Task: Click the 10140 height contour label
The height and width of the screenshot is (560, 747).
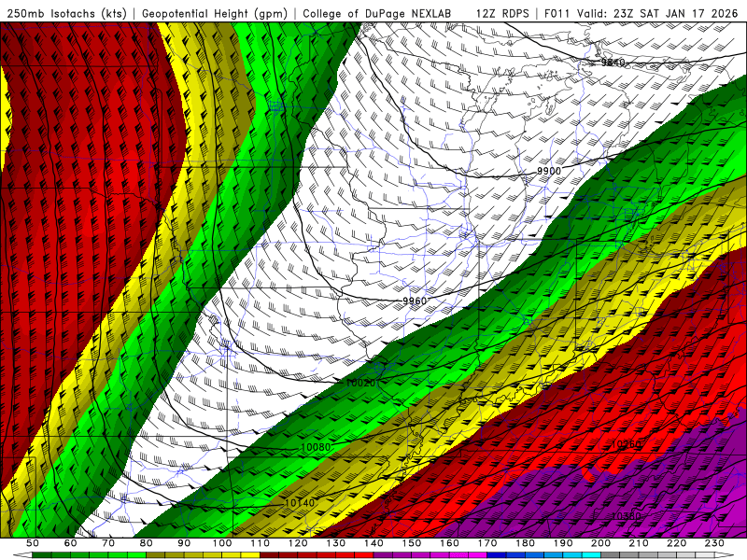Action: [x=300, y=503]
